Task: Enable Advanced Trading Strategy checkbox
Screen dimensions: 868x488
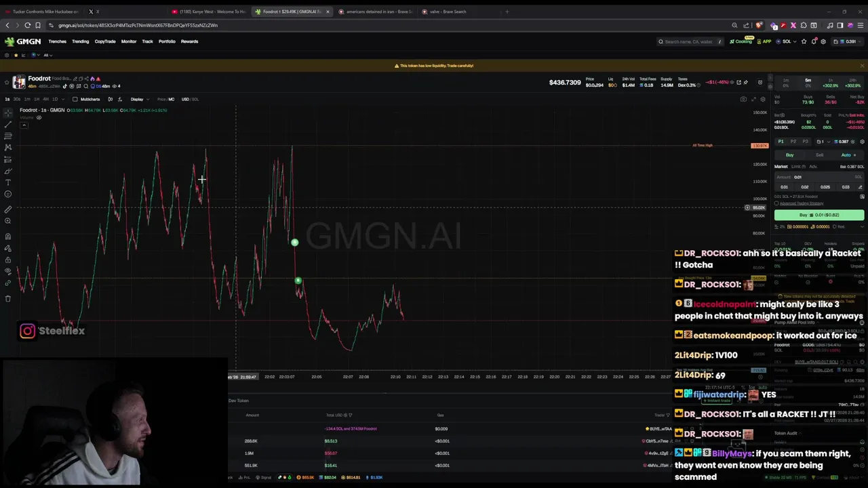Action: pyautogui.click(x=776, y=203)
